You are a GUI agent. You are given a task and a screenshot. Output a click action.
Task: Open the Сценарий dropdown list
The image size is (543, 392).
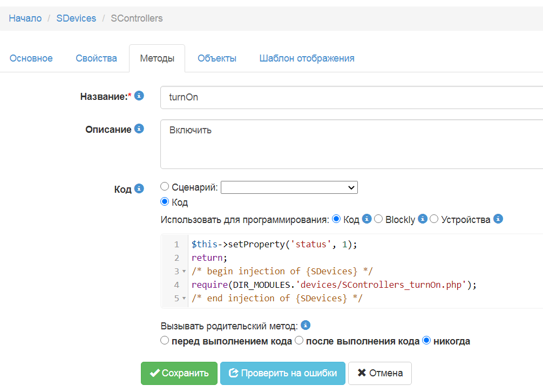click(289, 187)
